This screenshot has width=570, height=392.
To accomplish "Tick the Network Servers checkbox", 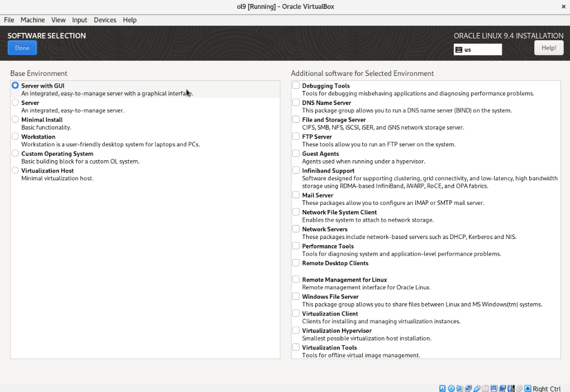I will 296,229.
